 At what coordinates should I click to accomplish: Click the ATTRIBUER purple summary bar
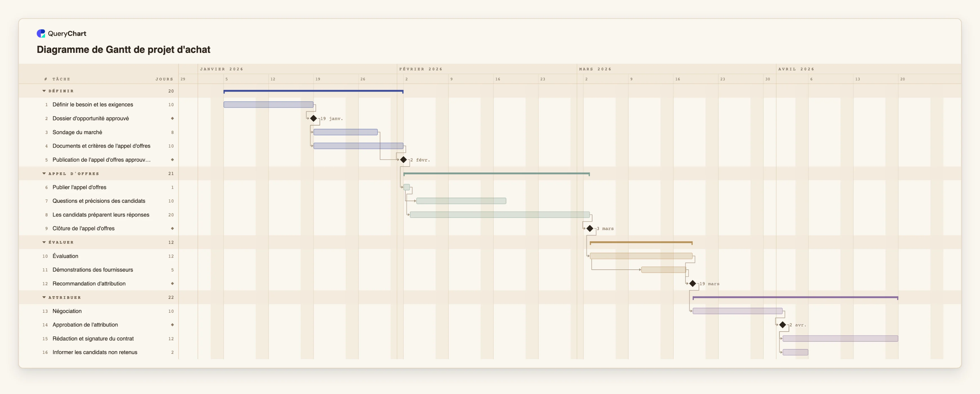point(795,298)
